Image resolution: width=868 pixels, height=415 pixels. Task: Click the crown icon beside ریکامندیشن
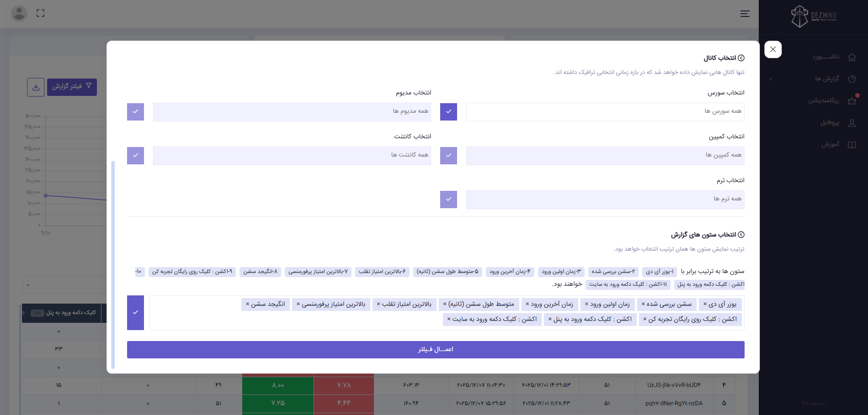[x=852, y=101]
